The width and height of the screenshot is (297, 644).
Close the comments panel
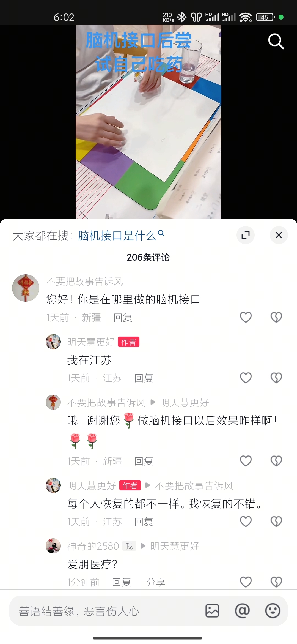point(279,235)
